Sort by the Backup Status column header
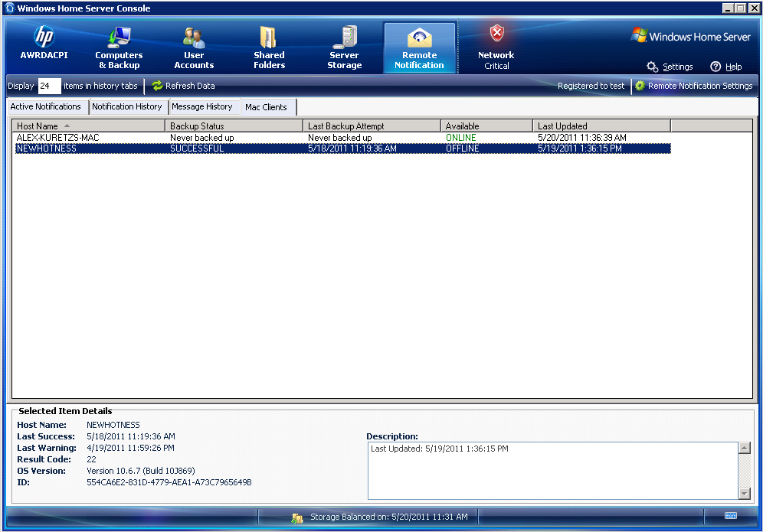The width and height of the screenshot is (763, 532). click(234, 126)
